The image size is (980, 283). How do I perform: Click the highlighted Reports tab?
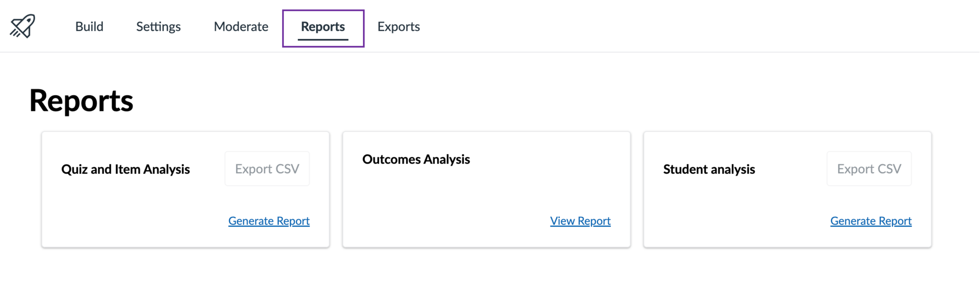323,26
